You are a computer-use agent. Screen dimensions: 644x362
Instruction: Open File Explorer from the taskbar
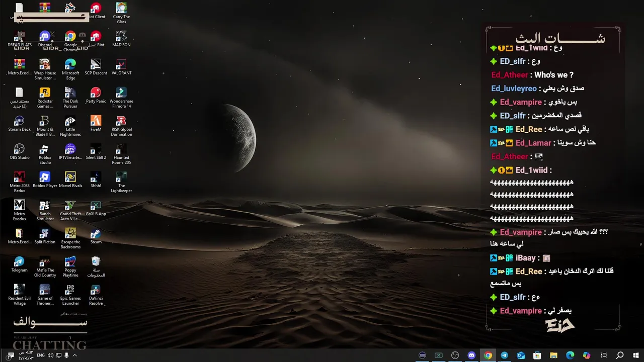coord(553,355)
